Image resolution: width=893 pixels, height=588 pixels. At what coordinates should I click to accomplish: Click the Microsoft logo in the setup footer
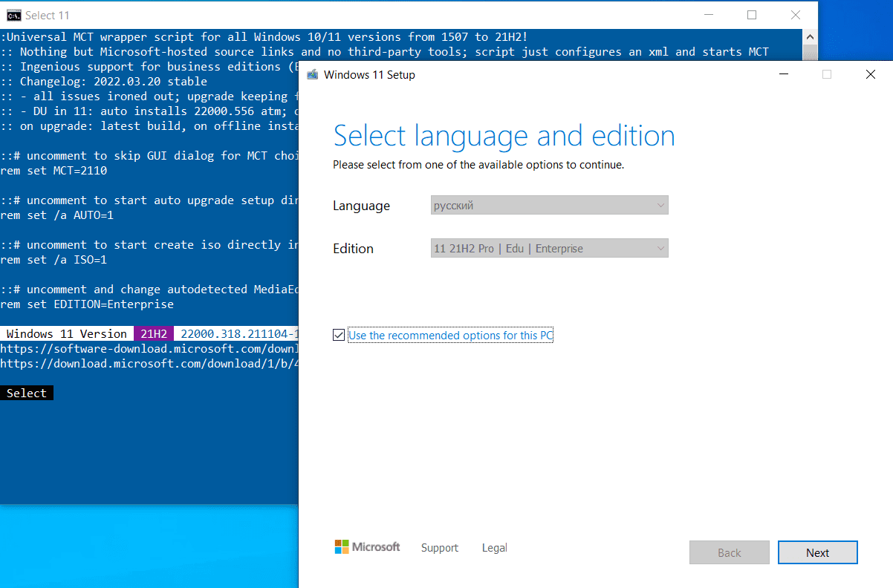pyautogui.click(x=367, y=547)
